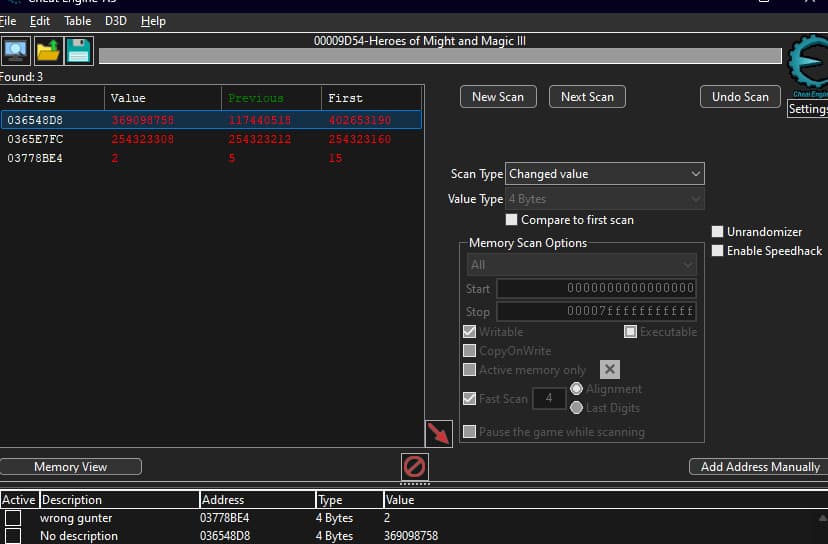Select the Last Digits radio button
The width and height of the screenshot is (828, 544).
click(x=576, y=407)
